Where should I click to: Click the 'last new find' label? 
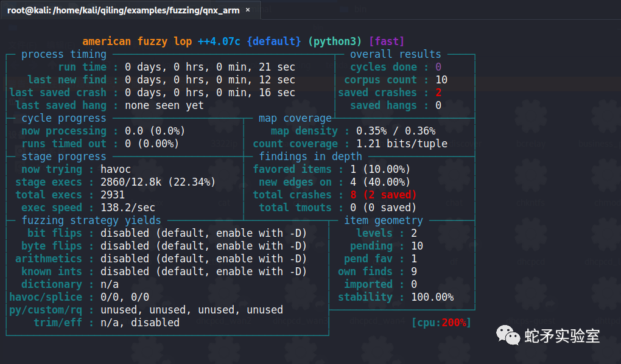tap(67, 80)
